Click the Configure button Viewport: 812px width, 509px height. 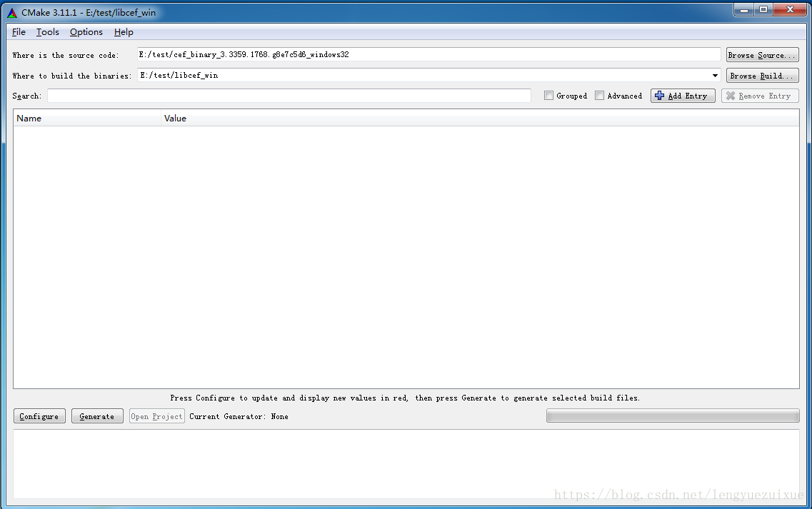point(39,416)
